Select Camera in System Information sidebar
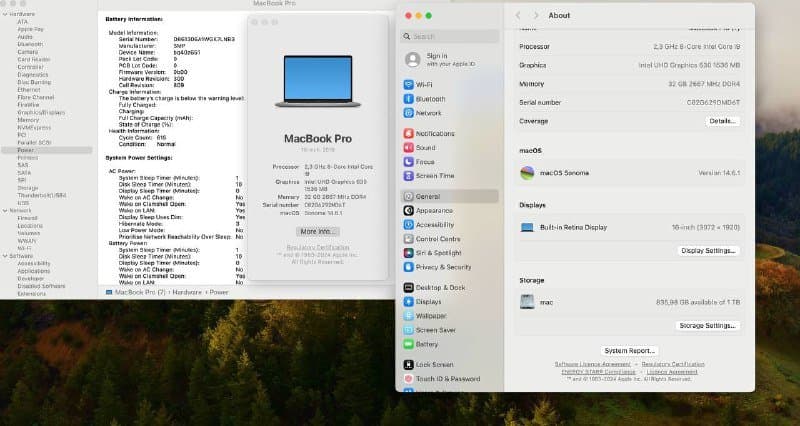The height and width of the screenshot is (426, 800). [28, 52]
